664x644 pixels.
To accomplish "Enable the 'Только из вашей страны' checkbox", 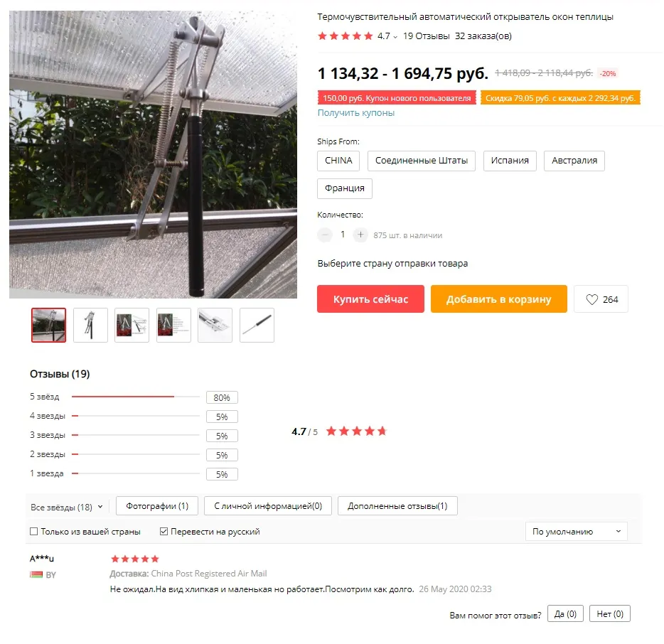I will coord(34,532).
